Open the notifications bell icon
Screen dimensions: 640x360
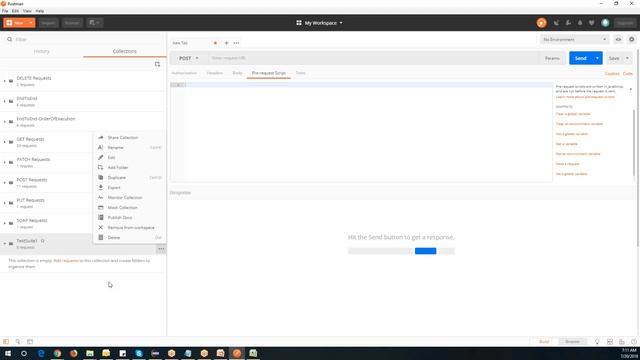click(x=580, y=23)
